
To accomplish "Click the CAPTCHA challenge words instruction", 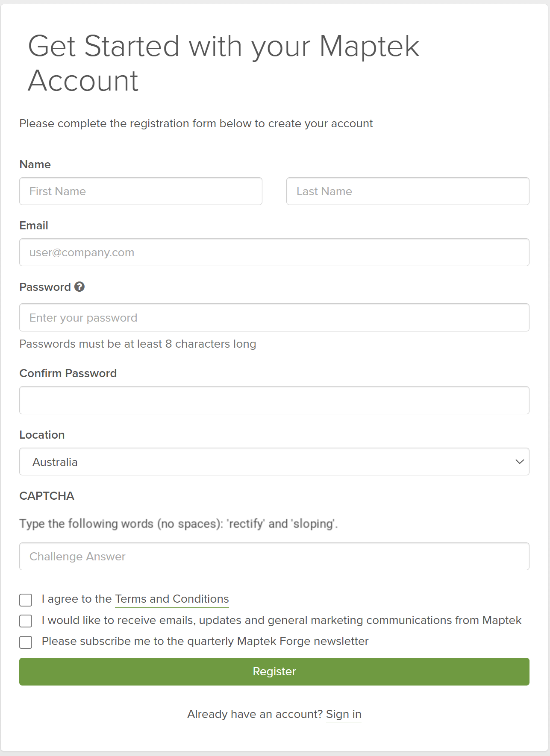I will click(178, 524).
